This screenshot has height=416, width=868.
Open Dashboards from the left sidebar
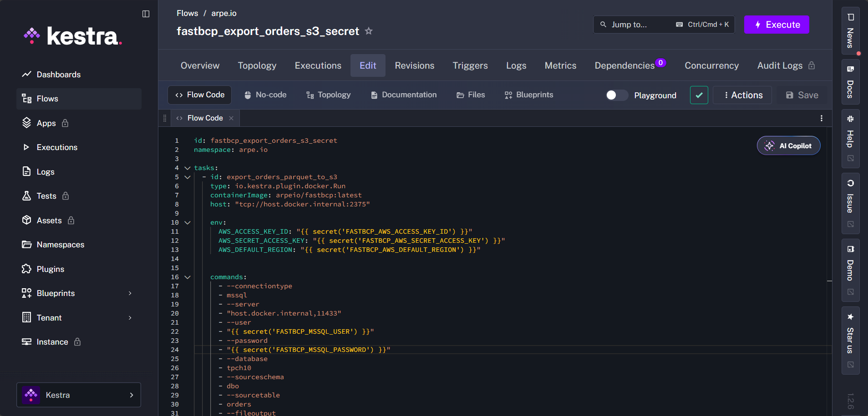point(58,74)
